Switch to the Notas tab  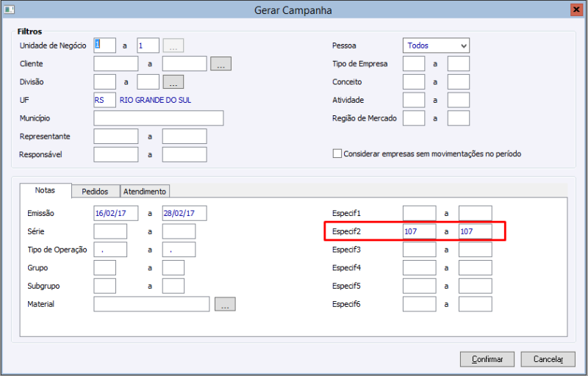pyautogui.click(x=45, y=190)
